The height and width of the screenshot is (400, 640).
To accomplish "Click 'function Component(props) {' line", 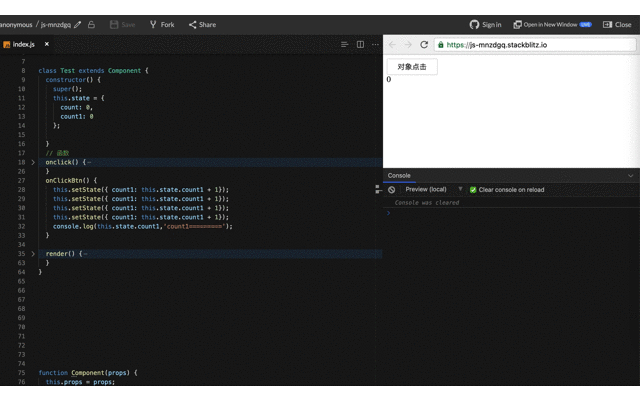I will pos(88,373).
